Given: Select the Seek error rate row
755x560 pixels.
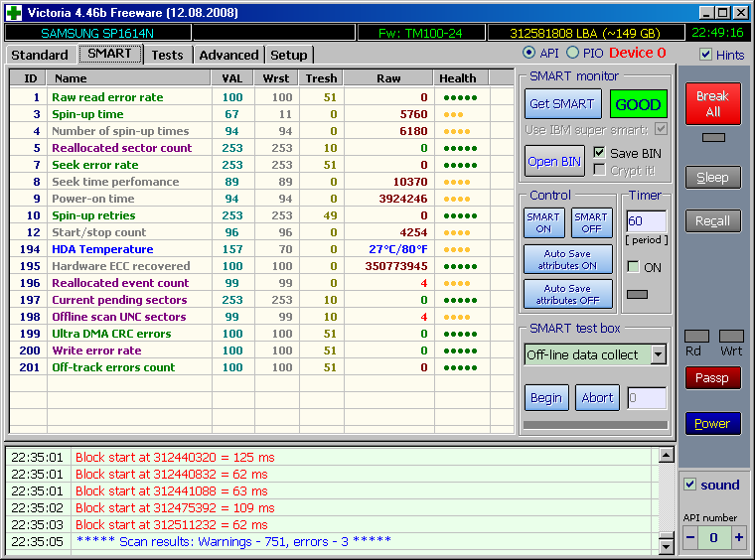Looking at the screenshot, I should 261,165.
